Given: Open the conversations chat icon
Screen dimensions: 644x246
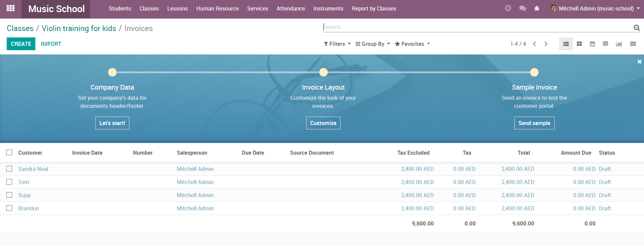Looking at the screenshot, I should pyautogui.click(x=522, y=8).
